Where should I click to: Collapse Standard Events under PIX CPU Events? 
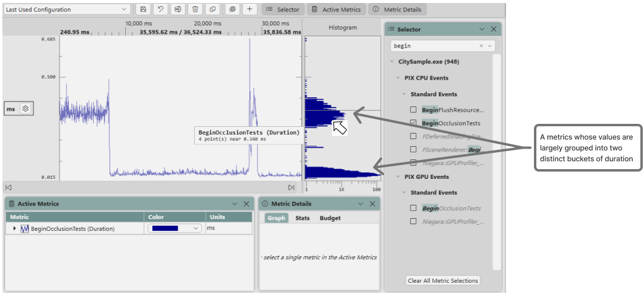pyautogui.click(x=404, y=94)
